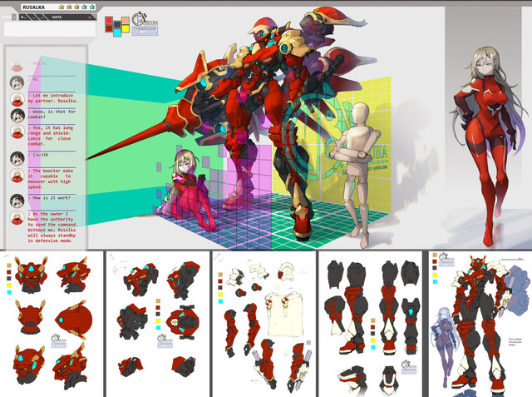Click the third gold star rating
This screenshot has width=532, height=397.
point(76,7)
